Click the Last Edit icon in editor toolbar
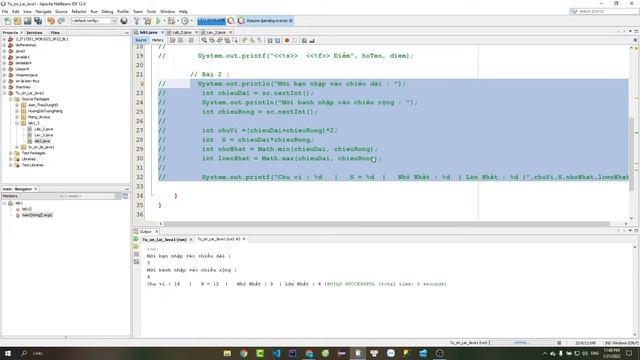This screenshot has height=360, width=640. 172,40
